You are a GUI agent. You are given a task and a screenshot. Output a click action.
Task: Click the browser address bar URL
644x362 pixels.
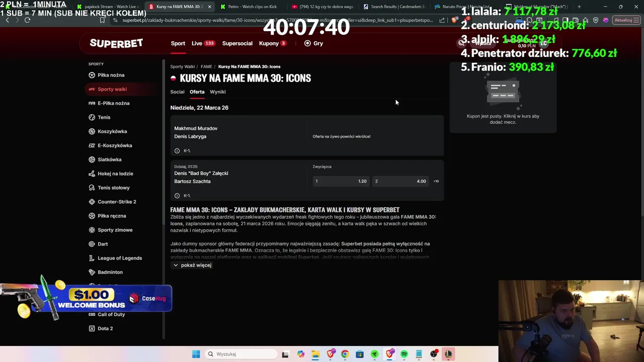(277, 20)
